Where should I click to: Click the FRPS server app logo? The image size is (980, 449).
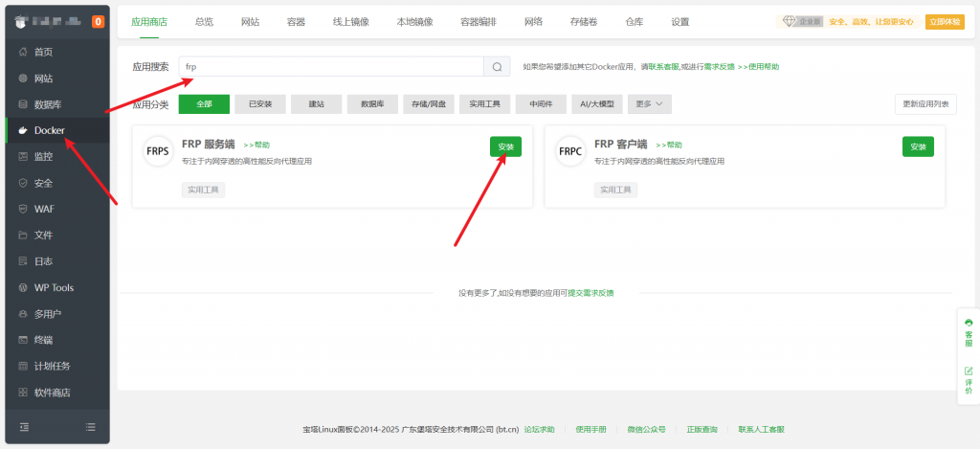(157, 151)
